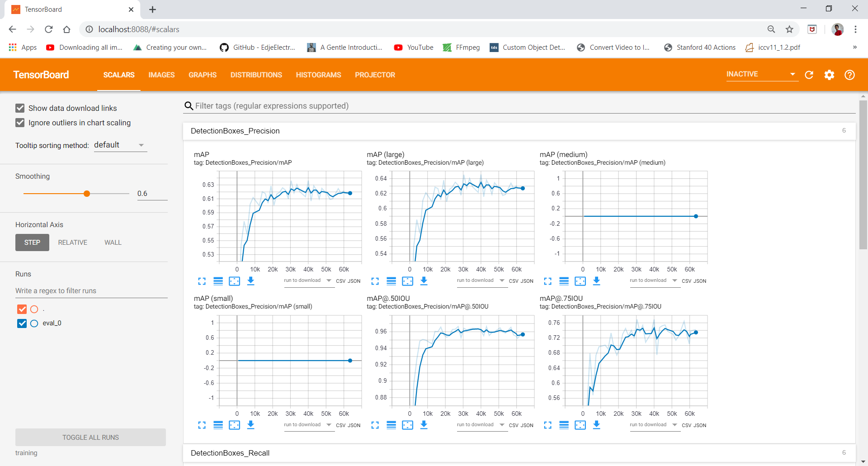Viewport: 868px width, 466px height.
Task: Uncheck Show data download links
Action: 20,108
